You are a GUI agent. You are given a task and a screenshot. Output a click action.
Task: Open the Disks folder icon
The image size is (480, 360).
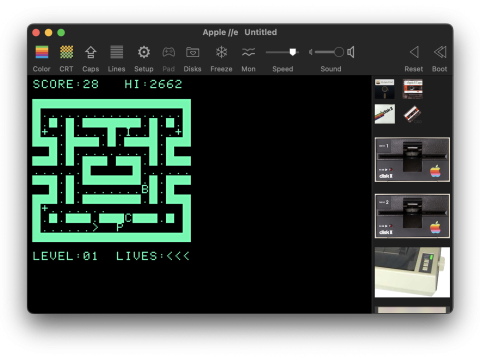pos(192,52)
